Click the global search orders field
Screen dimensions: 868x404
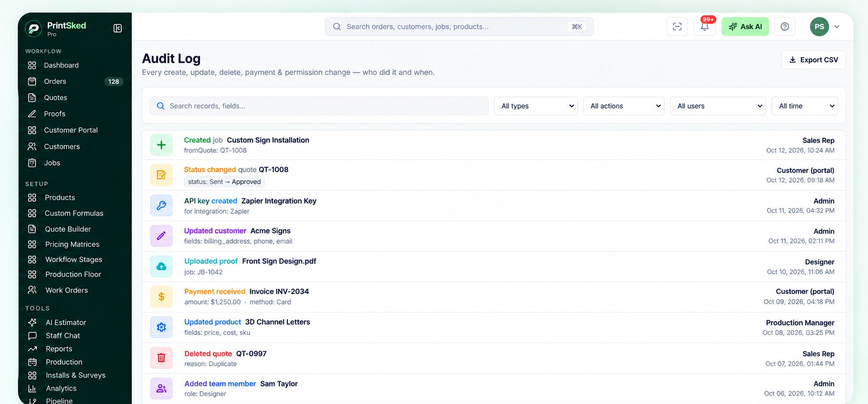click(x=459, y=26)
